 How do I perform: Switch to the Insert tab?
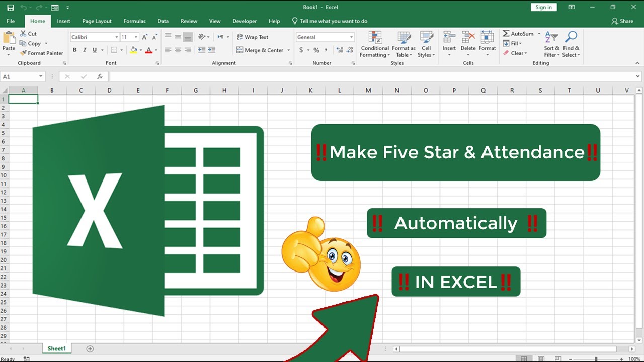[63, 21]
